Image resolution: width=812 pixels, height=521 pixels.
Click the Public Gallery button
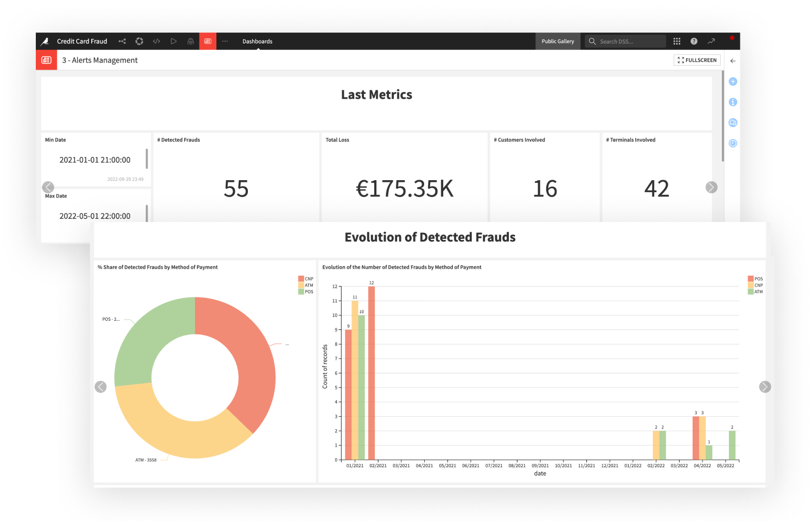pyautogui.click(x=558, y=41)
